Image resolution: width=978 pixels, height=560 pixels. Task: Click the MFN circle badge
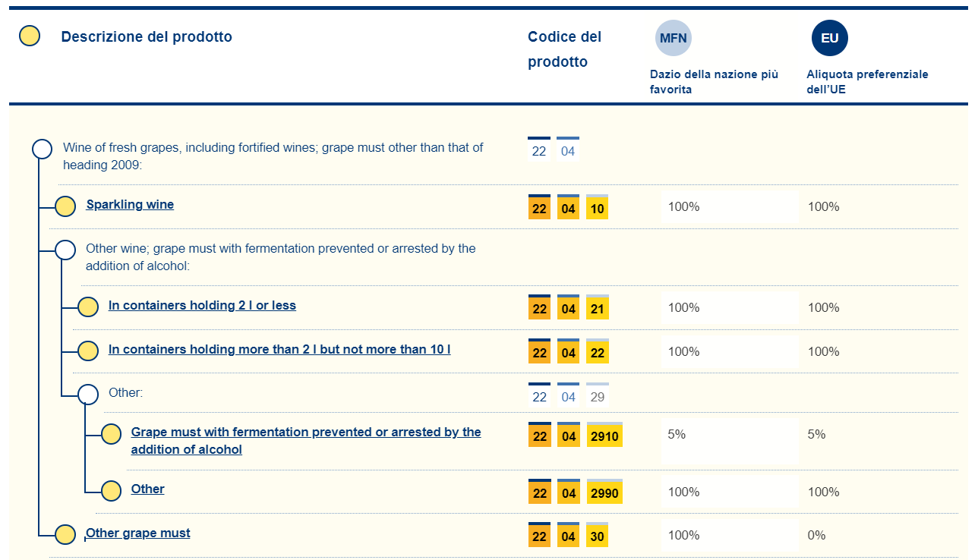(673, 38)
